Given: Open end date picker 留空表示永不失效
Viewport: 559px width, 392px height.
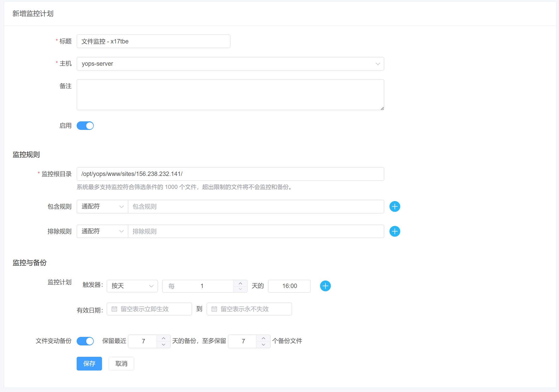Looking at the screenshot, I should (x=249, y=309).
